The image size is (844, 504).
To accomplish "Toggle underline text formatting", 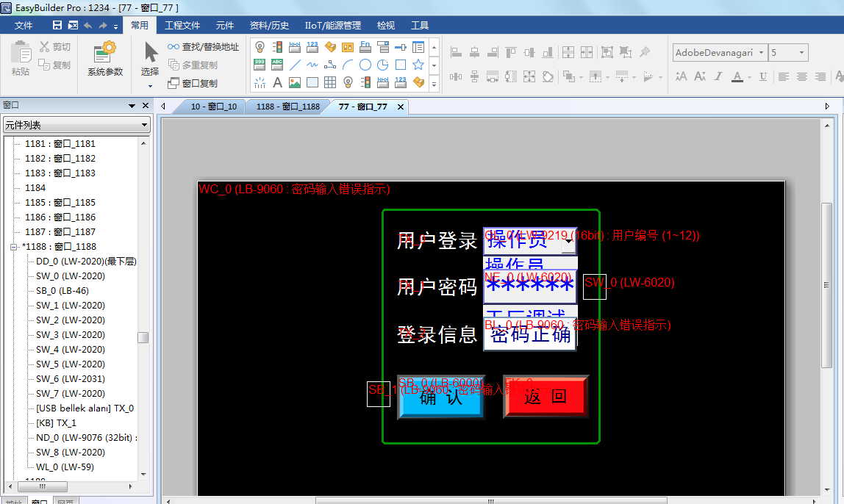I will 763,76.
